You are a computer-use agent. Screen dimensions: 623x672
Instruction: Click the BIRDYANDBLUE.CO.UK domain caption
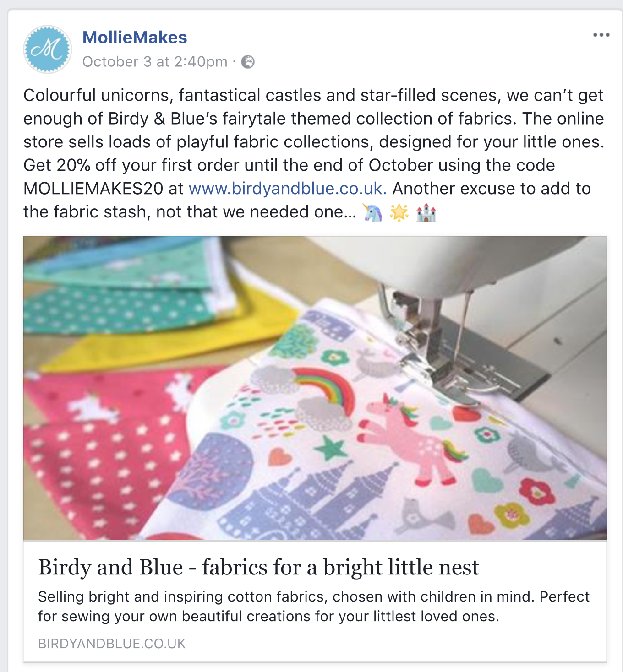pos(112,644)
